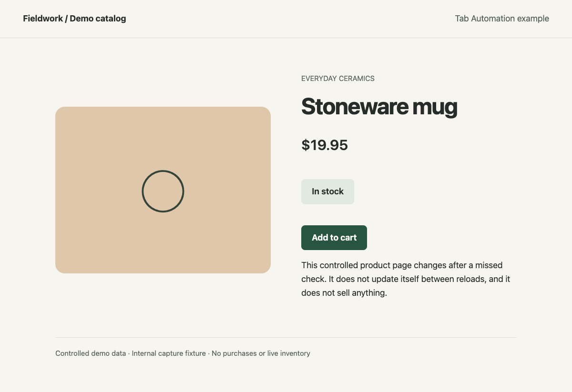Click 'No purchases or live inventory' footer text
Image resolution: width=572 pixels, height=392 pixels.
(x=261, y=353)
